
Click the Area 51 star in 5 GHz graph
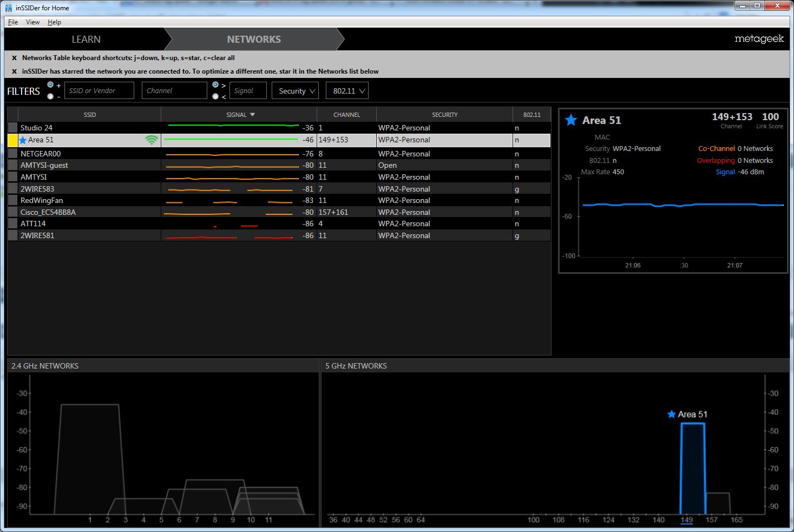point(672,414)
